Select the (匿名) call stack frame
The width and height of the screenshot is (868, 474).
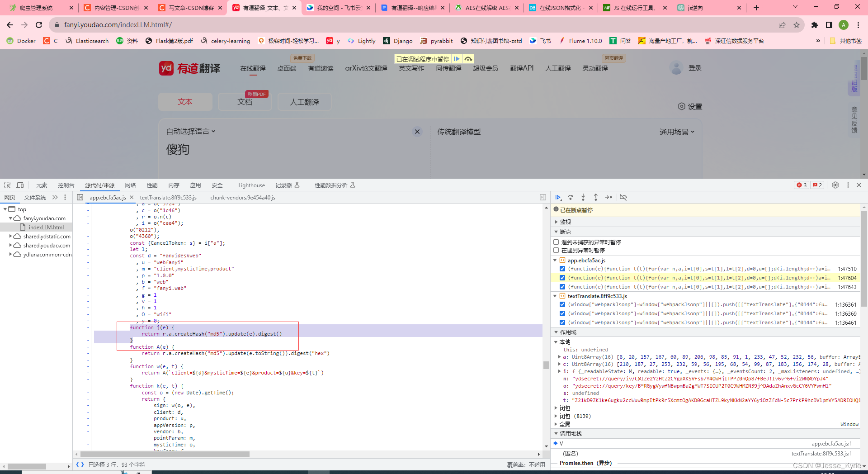pyautogui.click(x=571, y=453)
